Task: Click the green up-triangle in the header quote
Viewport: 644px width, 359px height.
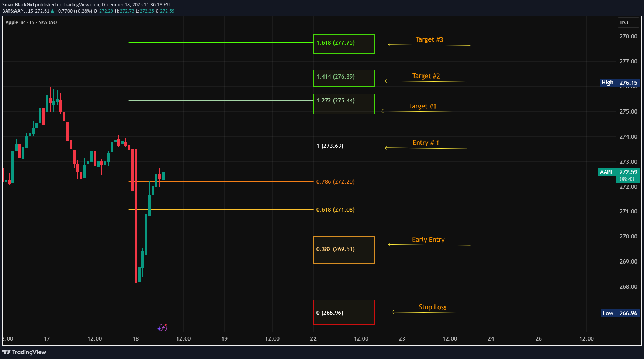Action: click(x=52, y=11)
